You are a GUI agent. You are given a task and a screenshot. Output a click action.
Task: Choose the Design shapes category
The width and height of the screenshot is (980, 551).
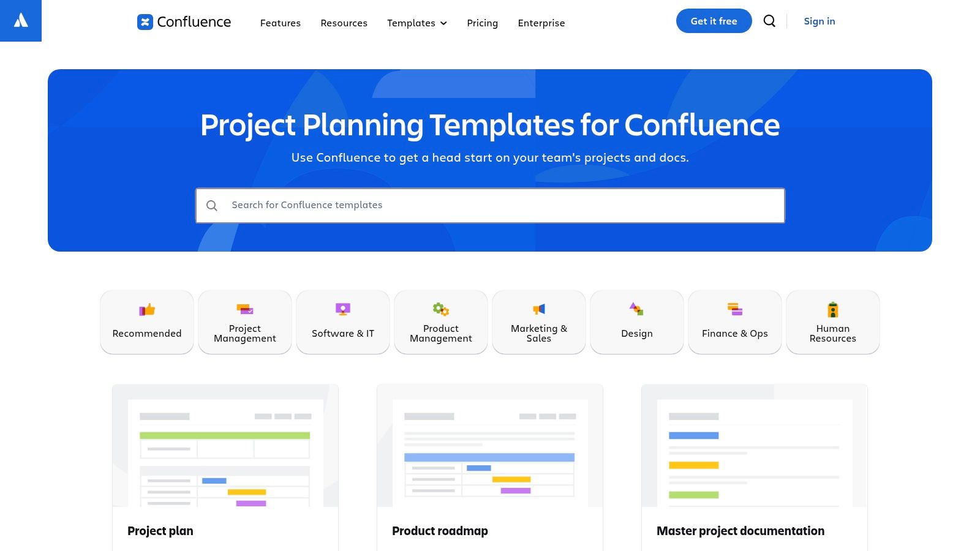(x=637, y=322)
